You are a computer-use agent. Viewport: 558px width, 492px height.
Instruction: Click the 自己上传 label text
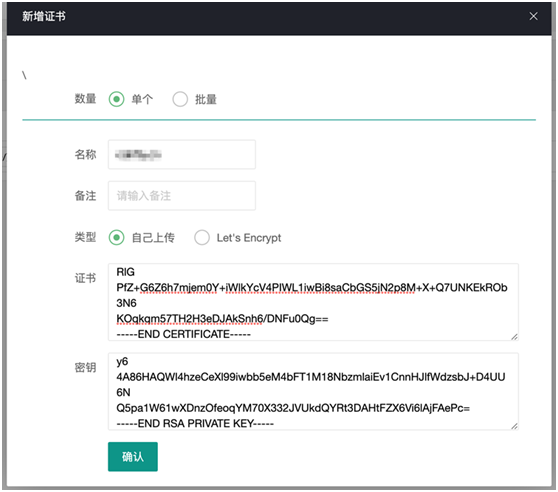153,238
